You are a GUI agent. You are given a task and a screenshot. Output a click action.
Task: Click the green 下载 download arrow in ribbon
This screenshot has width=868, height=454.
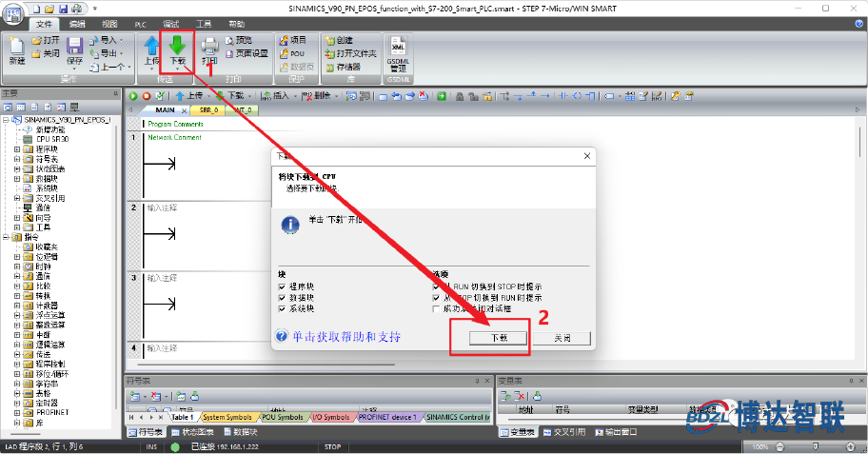click(x=177, y=45)
